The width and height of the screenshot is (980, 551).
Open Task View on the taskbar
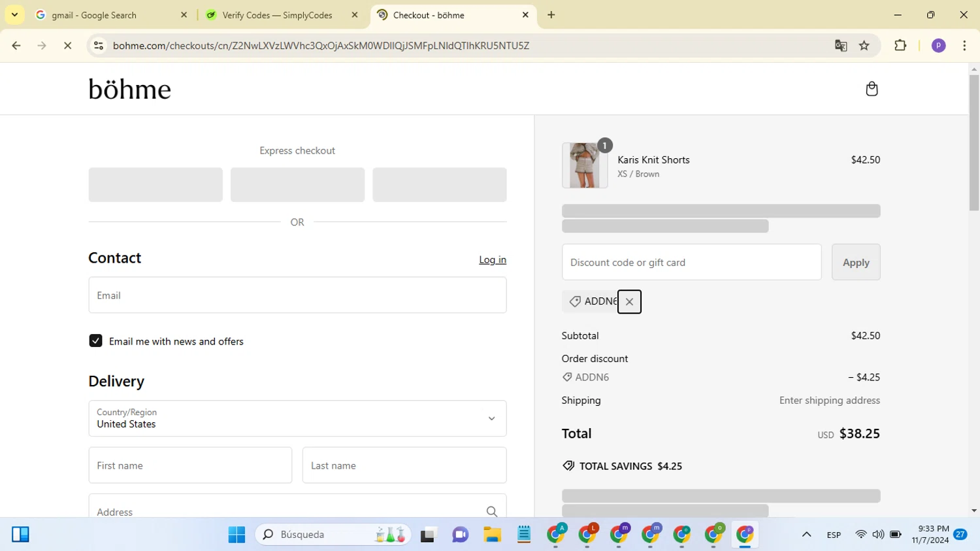click(x=428, y=535)
